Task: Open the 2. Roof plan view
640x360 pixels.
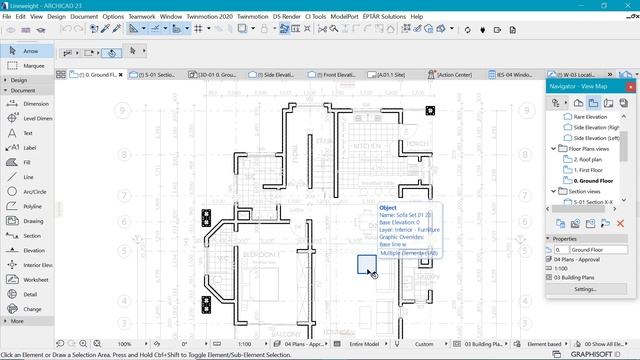Action: pos(588,159)
